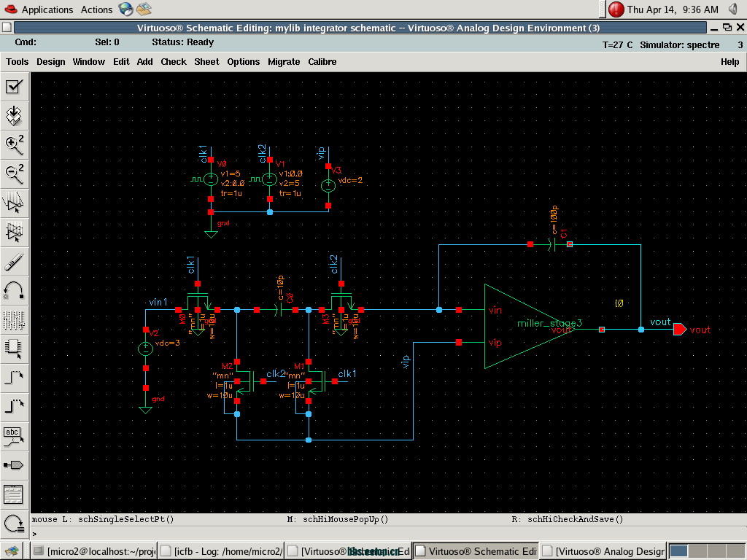
Task: Select the Copy tool icon
Action: (x=15, y=233)
